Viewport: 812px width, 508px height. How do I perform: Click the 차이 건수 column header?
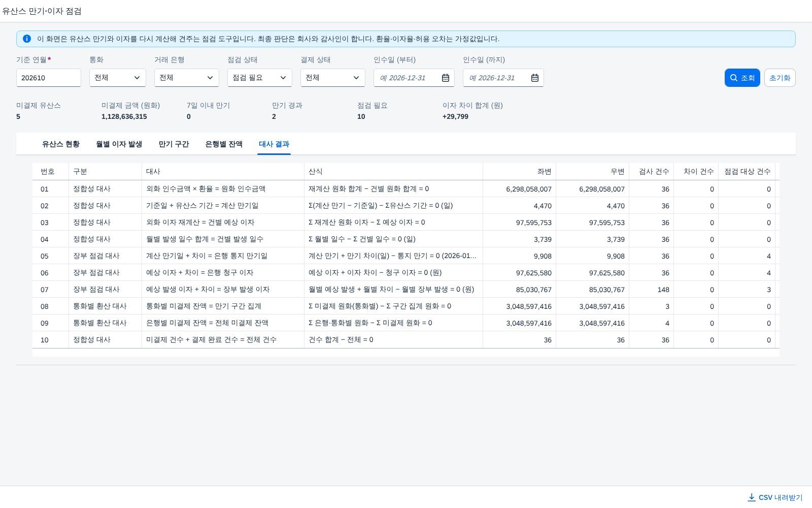pyautogui.click(x=696, y=172)
